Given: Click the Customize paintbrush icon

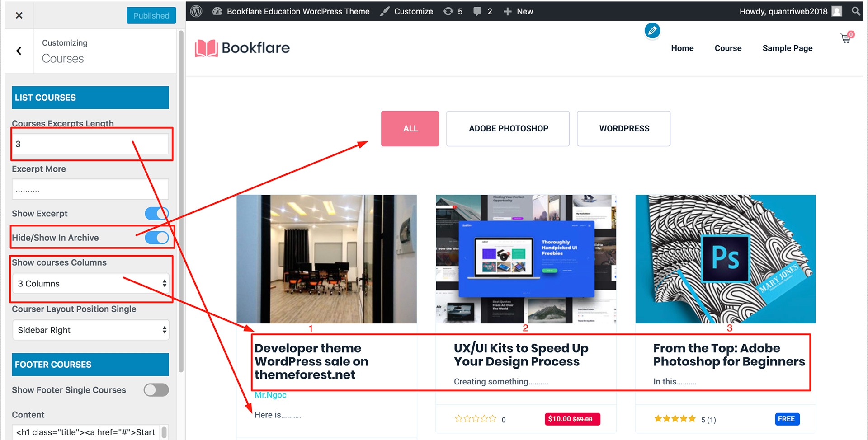Looking at the screenshot, I should (x=385, y=11).
